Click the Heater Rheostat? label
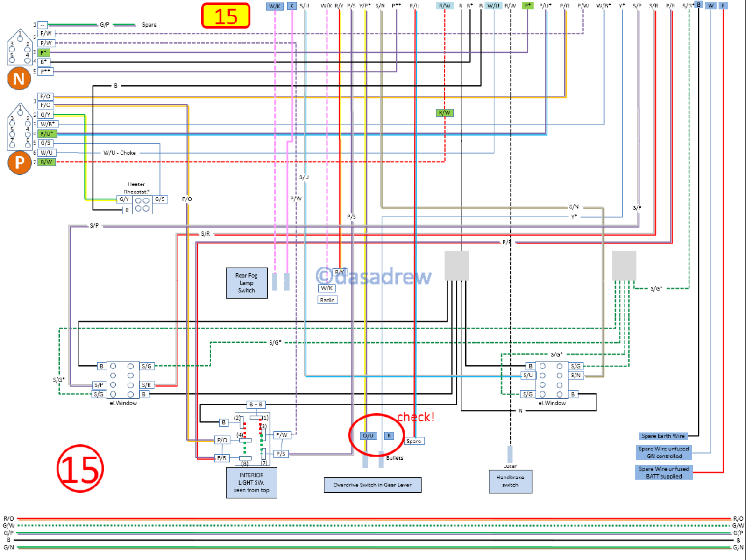 [137, 188]
